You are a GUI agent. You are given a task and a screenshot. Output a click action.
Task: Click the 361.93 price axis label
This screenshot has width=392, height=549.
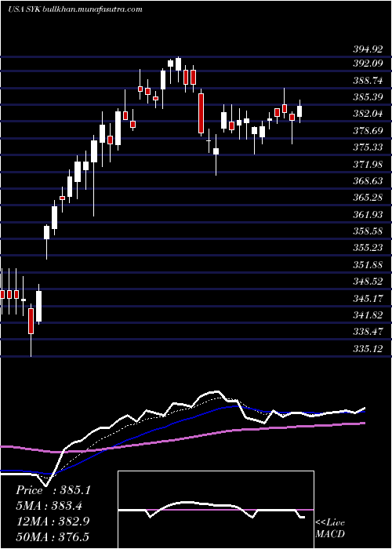pyautogui.click(x=367, y=215)
